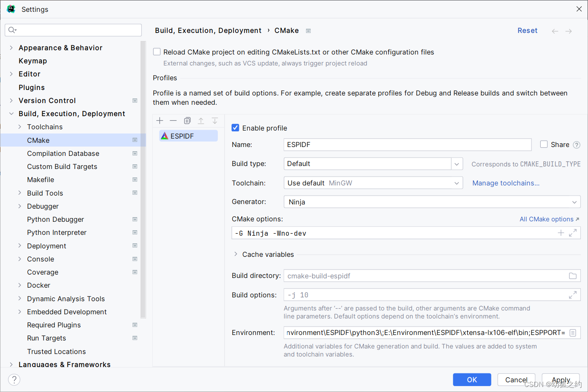Check the Share checkbox
Screen dimensions: 588x392
click(544, 144)
